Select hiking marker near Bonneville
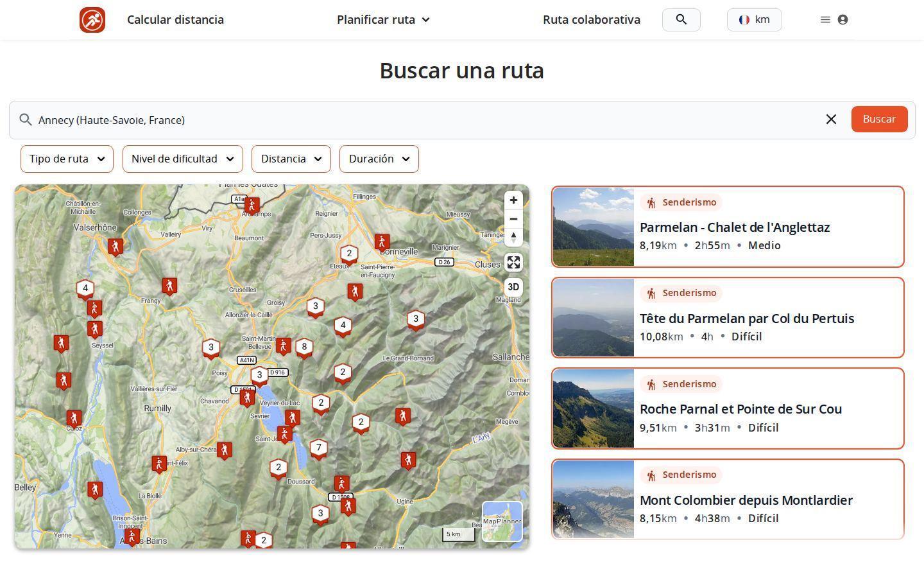The height and width of the screenshot is (578, 924). coord(382,243)
